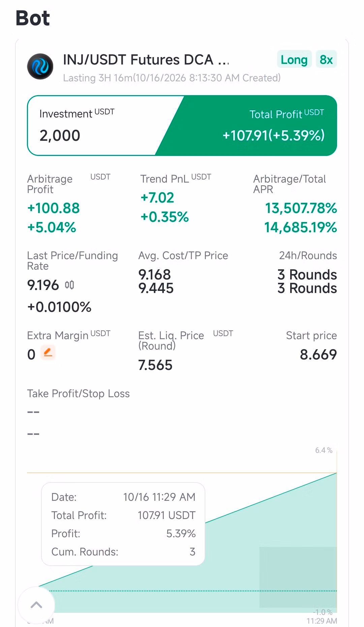Screen dimensions: 364x627
Task: Tap the 8x leverage badge
Action: click(x=326, y=60)
